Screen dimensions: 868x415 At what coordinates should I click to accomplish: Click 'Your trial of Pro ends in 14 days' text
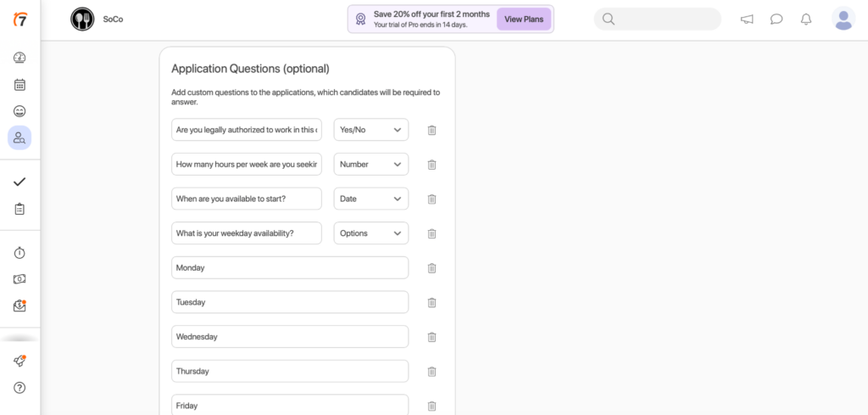[420, 25]
